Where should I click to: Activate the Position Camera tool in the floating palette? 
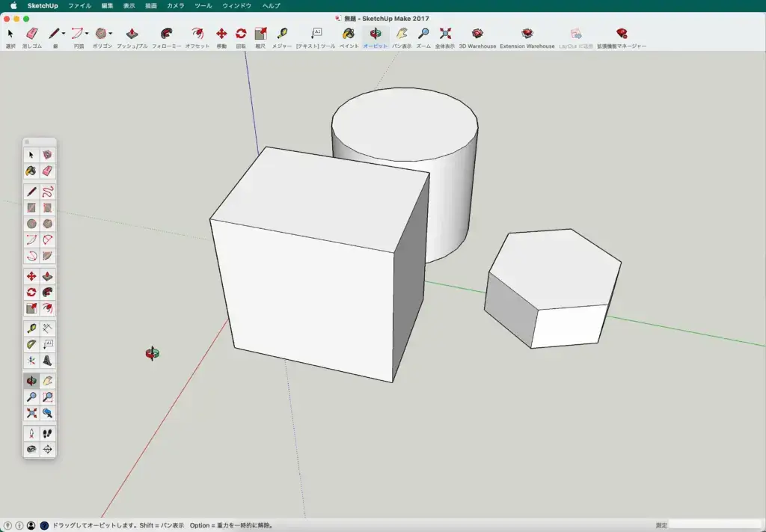tap(31, 433)
